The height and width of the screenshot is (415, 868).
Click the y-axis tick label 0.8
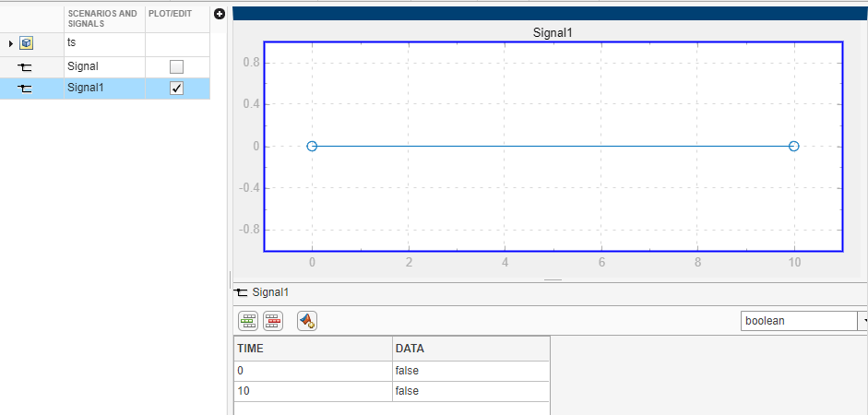pyautogui.click(x=252, y=63)
